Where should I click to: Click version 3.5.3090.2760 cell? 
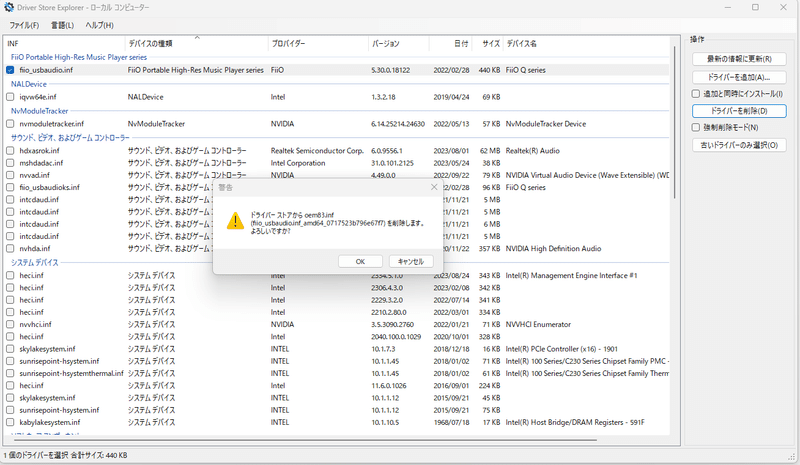tap(392, 324)
